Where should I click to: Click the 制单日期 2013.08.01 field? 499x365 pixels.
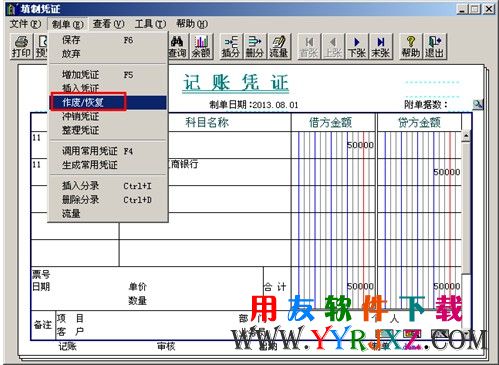tap(254, 105)
